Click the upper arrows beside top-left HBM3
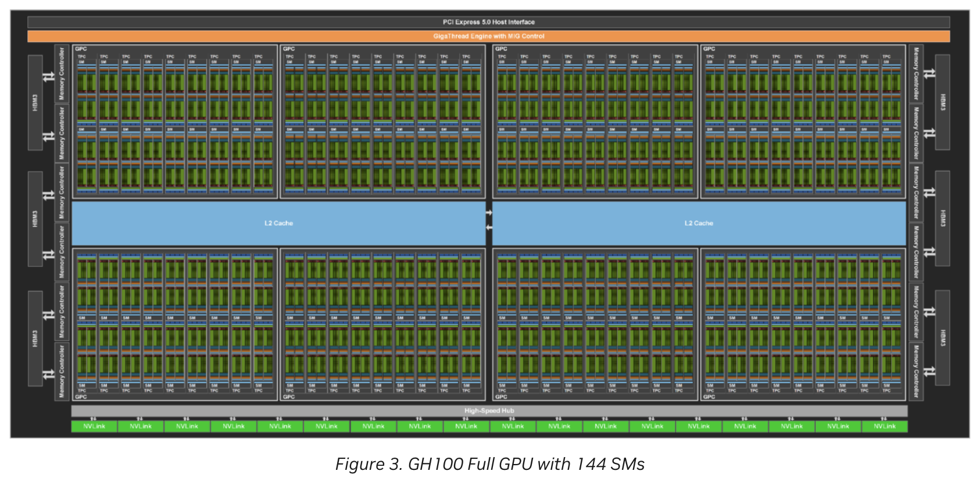Viewport: 980px width, 478px height. tap(49, 76)
